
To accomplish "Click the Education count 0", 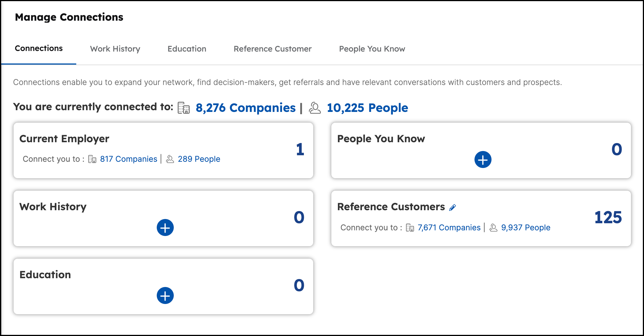I will pos(299,285).
